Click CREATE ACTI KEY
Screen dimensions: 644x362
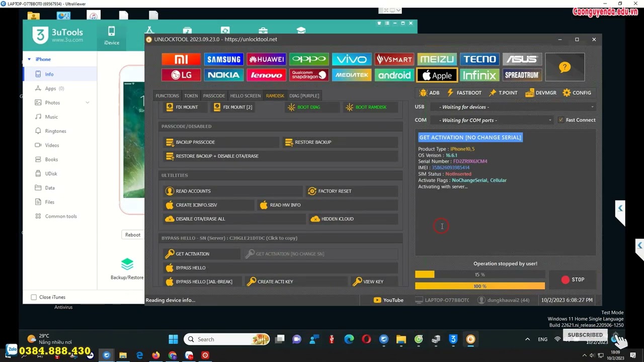296,282
